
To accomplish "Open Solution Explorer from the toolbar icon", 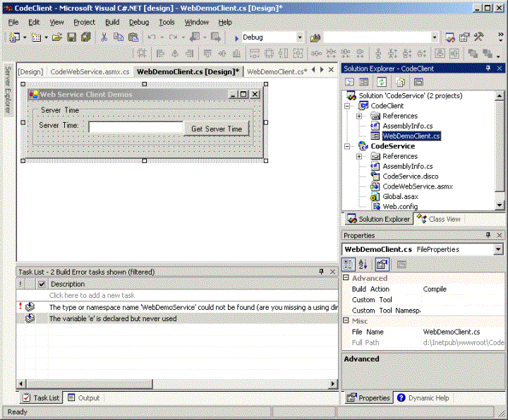I will 450,37.
